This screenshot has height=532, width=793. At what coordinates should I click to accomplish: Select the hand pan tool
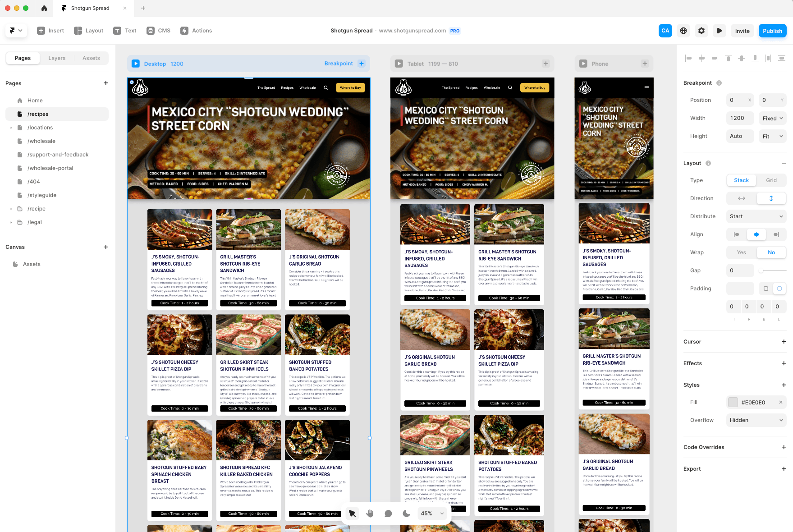pos(370,514)
